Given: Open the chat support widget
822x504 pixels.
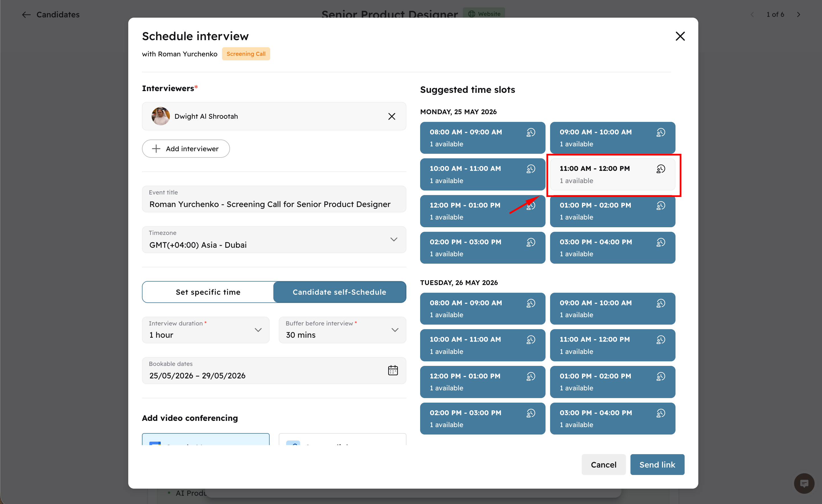Looking at the screenshot, I should pyautogui.click(x=804, y=483).
